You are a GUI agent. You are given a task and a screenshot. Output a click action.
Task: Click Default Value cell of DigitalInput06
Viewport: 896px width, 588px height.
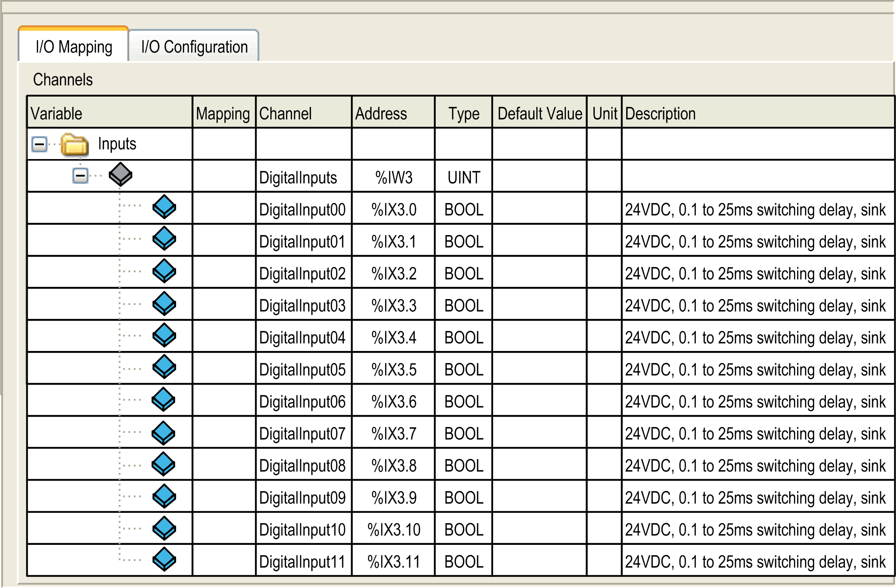pyautogui.click(x=539, y=400)
